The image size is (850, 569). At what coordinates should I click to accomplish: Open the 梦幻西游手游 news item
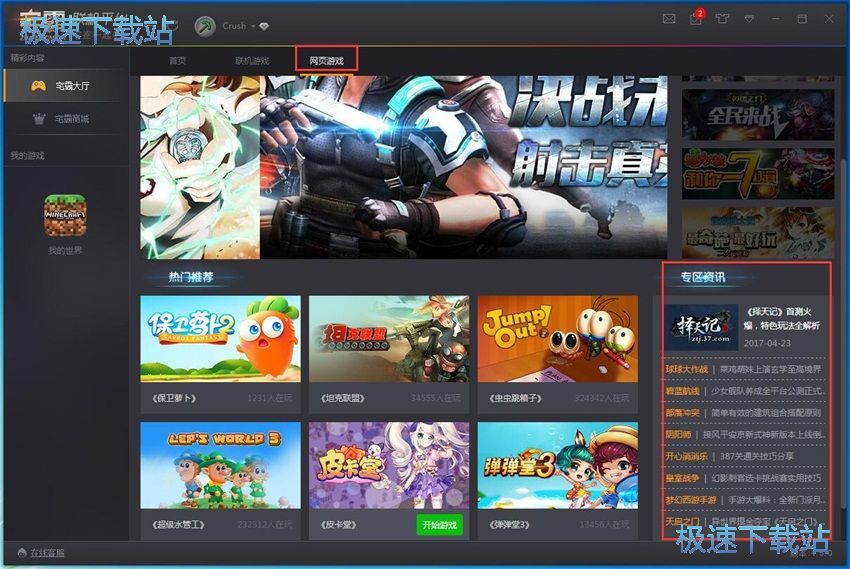tap(745, 500)
